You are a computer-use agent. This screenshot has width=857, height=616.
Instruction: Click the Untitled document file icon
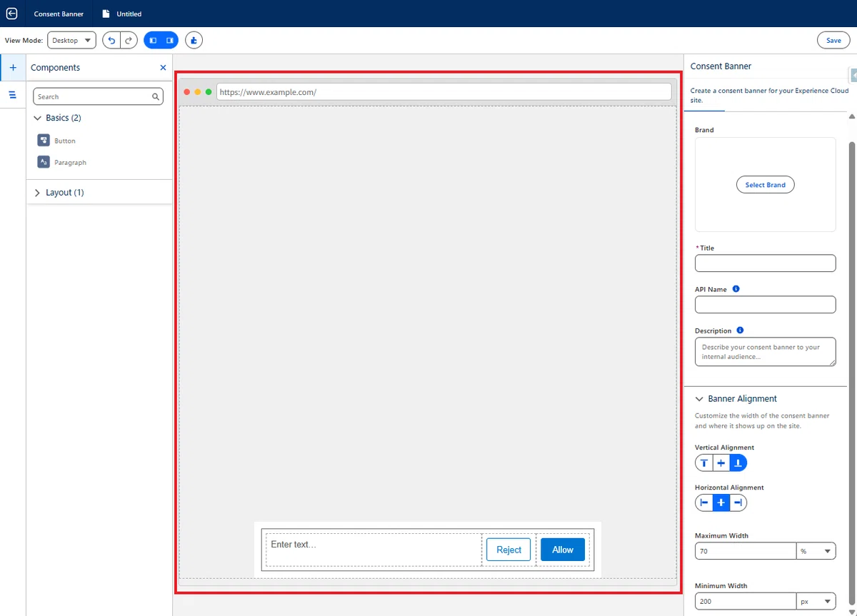(x=106, y=14)
